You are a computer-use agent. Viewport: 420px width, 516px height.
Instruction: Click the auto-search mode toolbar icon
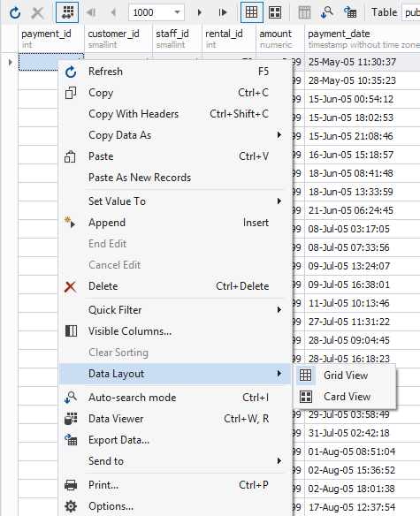pos(327,12)
